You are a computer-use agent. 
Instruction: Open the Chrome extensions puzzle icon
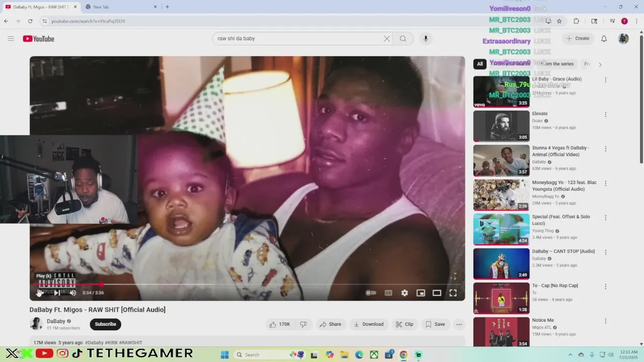click(577, 21)
